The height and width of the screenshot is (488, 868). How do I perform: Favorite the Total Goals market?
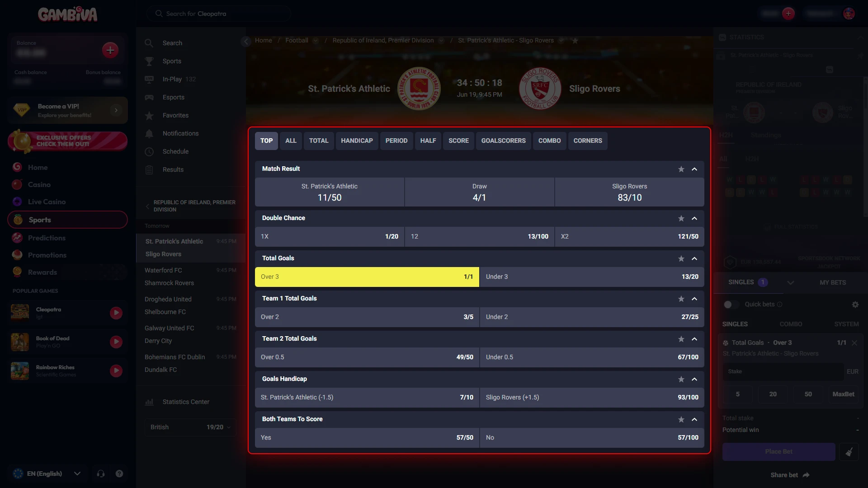click(681, 258)
